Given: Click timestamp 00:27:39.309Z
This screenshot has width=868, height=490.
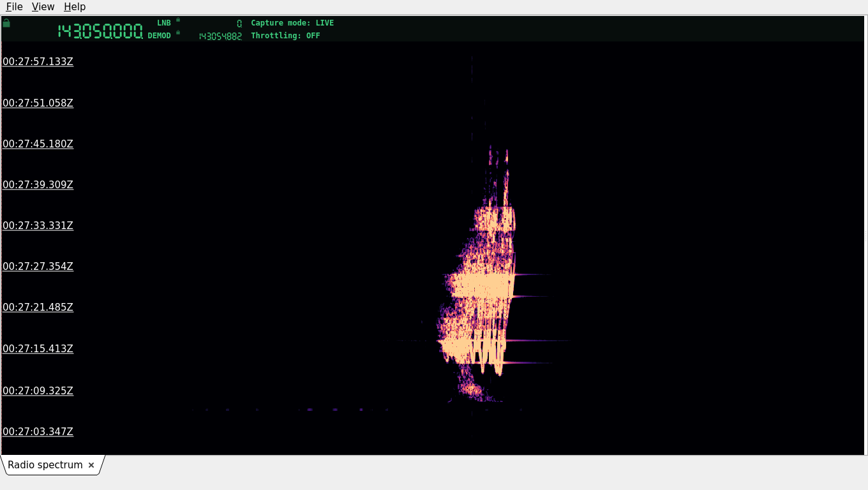Looking at the screenshot, I should (x=38, y=185).
